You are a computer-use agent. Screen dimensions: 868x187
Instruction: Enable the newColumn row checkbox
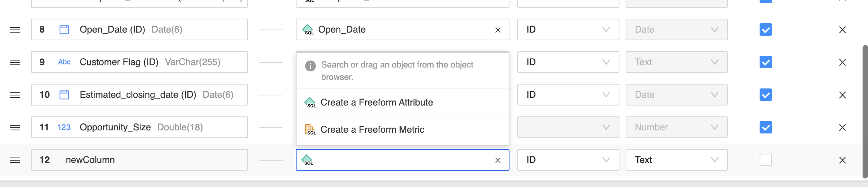click(x=765, y=160)
